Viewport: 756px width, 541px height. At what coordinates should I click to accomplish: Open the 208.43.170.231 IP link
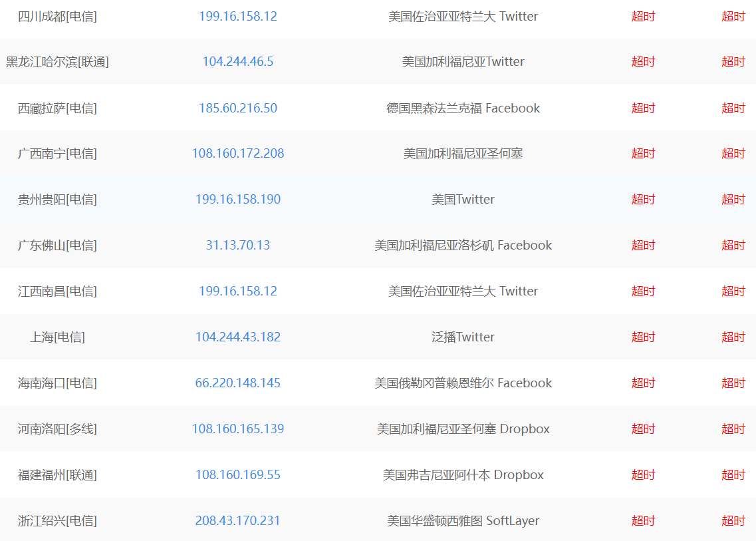point(237,521)
